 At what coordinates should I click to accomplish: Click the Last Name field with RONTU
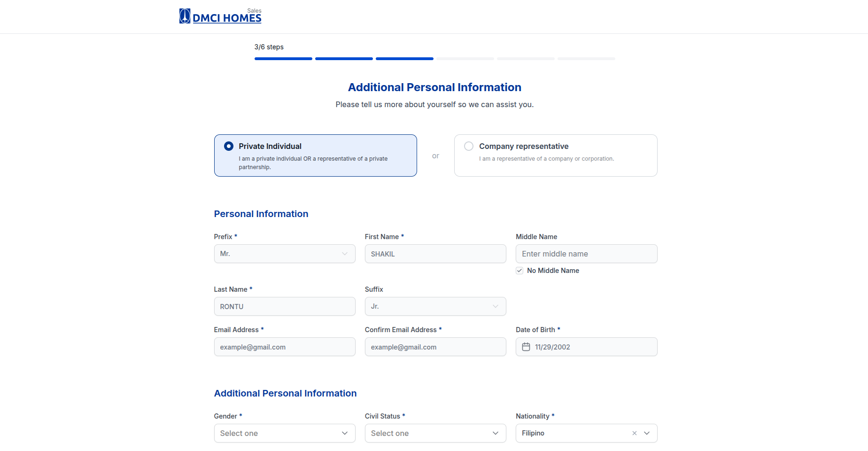(x=285, y=306)
